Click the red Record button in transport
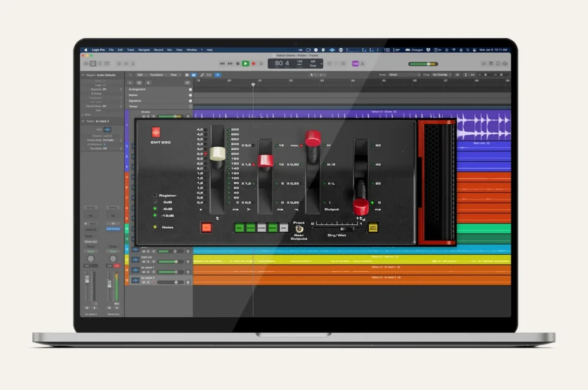Image resolution: width=588 pixels, height=390 pixels. coord(253,64)
